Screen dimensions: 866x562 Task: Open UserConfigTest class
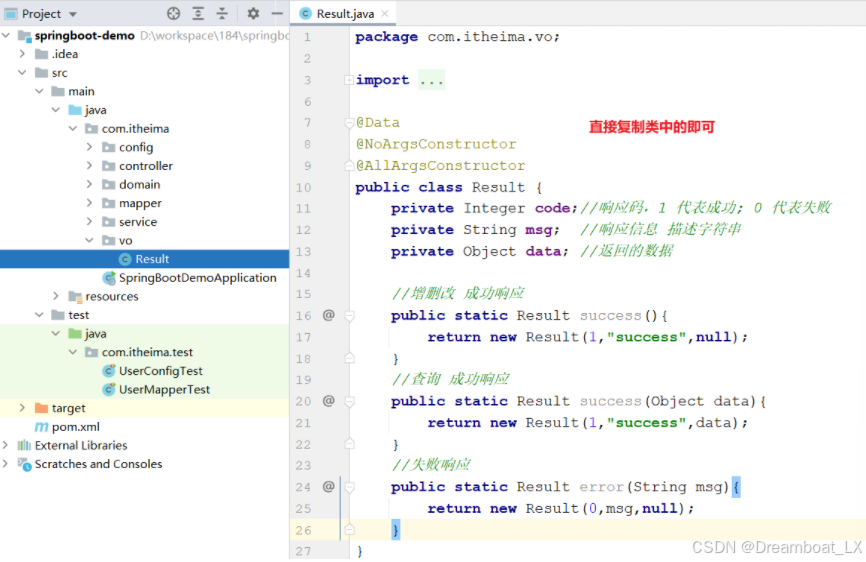(x=161, y=371)
